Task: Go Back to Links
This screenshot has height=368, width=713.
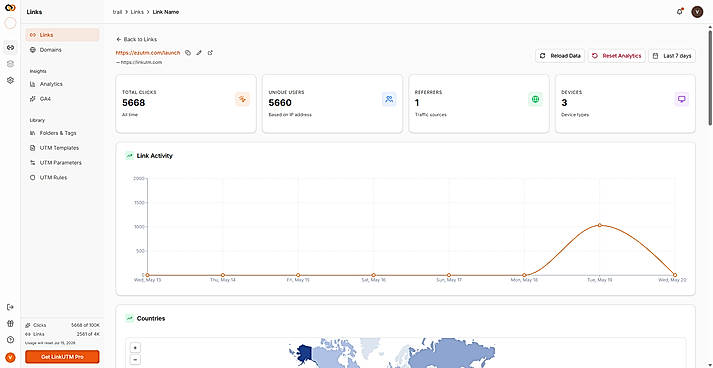Action: (136, 40)
